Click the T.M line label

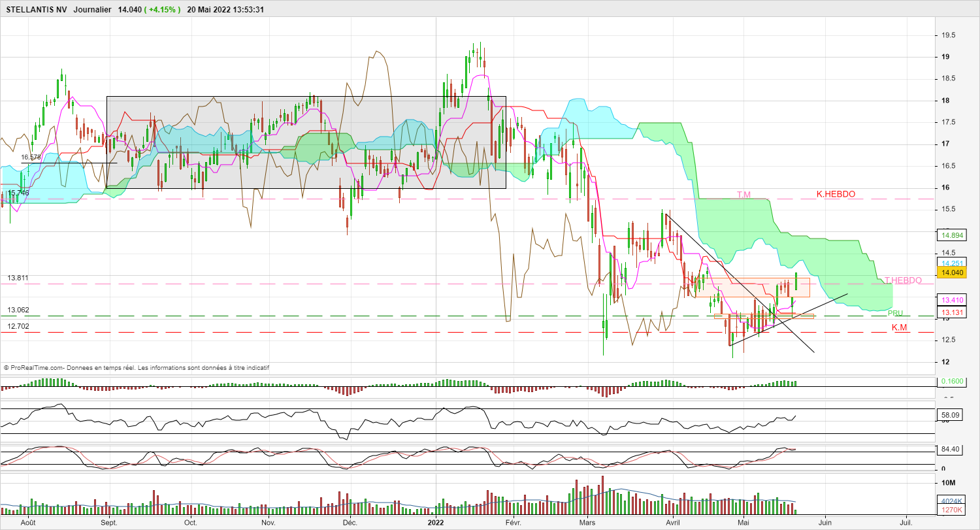click(743, 195)
